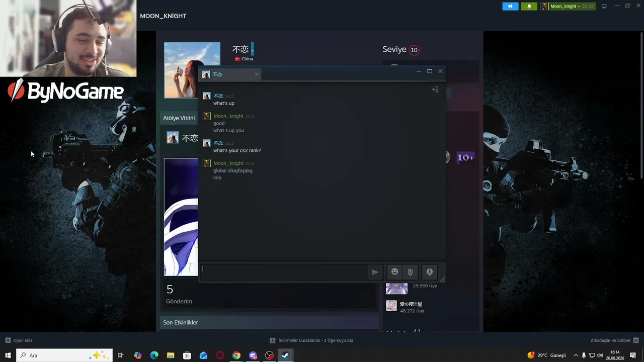The image size is (644, 362).
Task: Open Arkadaşlar ve Sohbet friends list
Action: [x=614, y=340]
